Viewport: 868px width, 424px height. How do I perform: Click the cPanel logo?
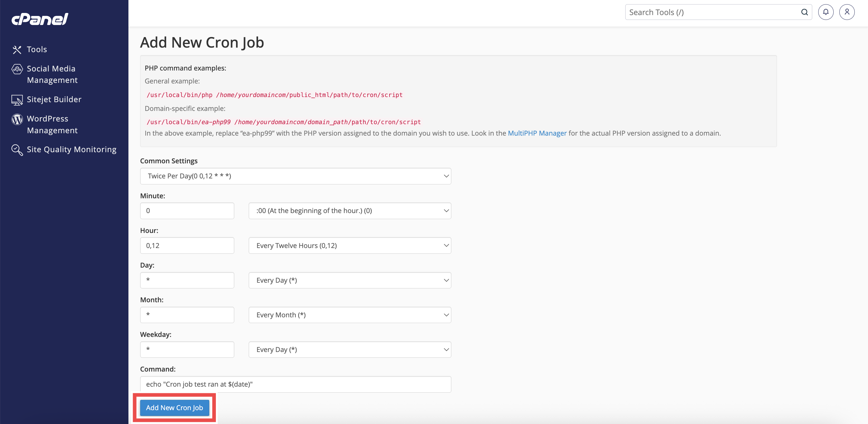click(40, 19)
